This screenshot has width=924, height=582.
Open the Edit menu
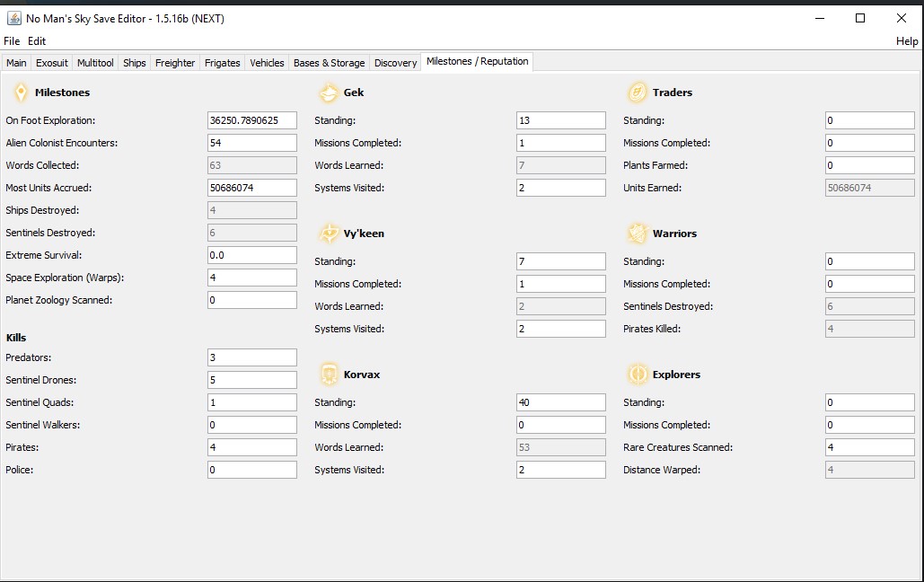pos(37,41)
